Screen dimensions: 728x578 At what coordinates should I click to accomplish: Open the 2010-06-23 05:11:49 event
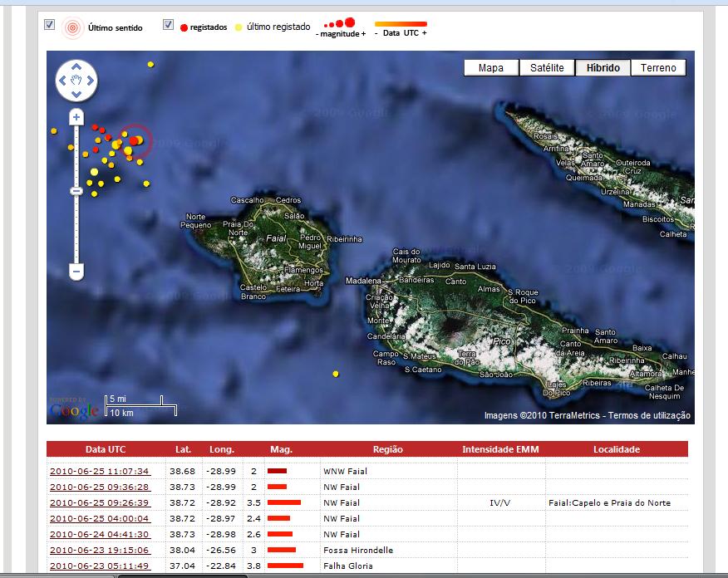pos(100,566)
